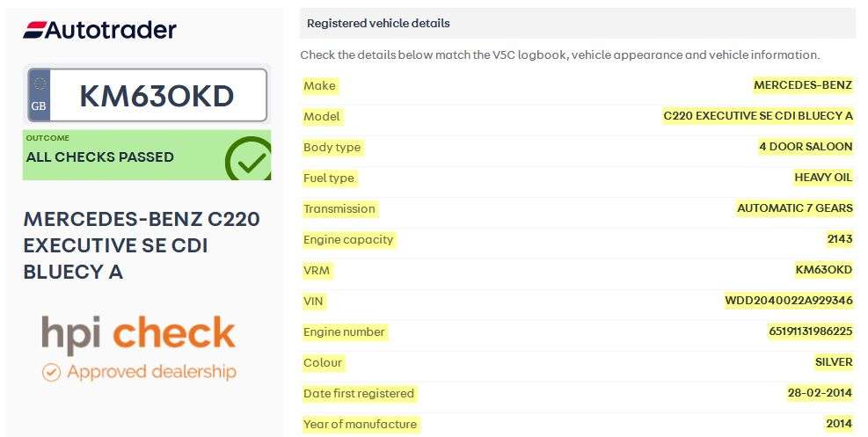Click the Registered vehicle details header

[x=378, y=24]
